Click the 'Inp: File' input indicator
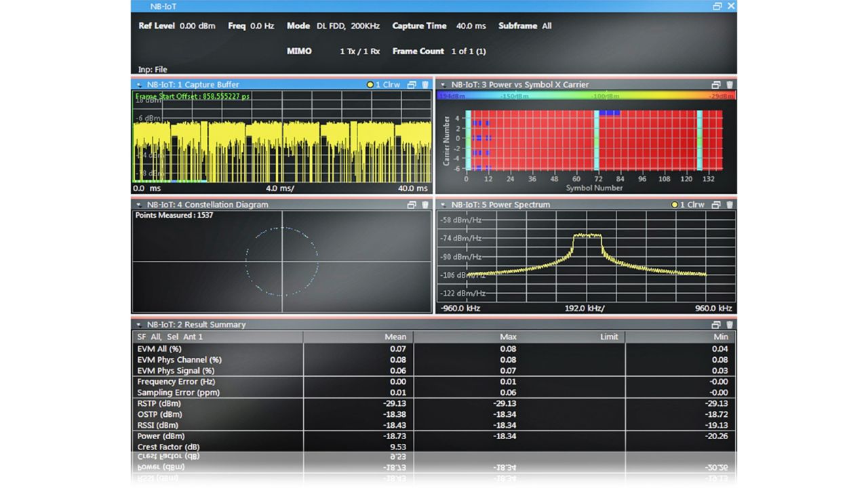The width and height of the screenshot is (868, 488). [x=153, y=69]
